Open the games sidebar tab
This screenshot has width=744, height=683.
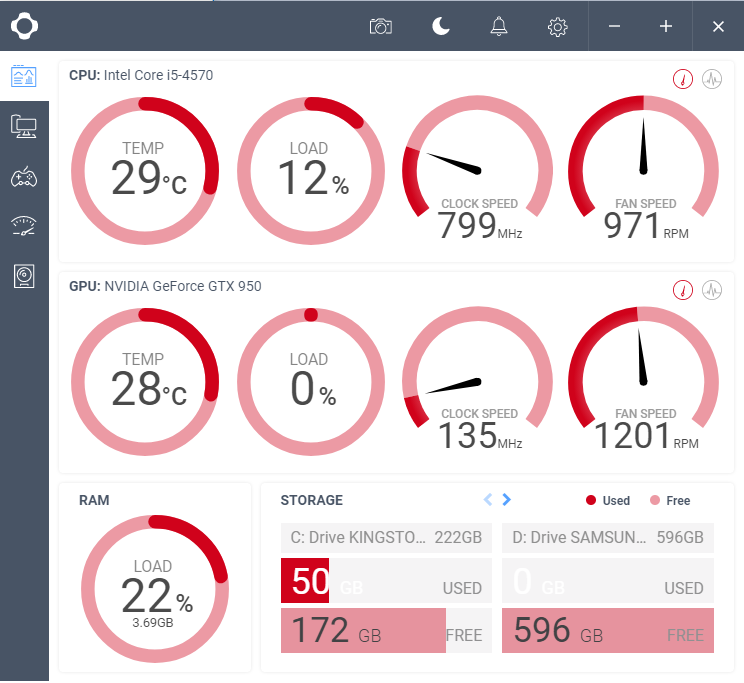click(x=24, y=177)
